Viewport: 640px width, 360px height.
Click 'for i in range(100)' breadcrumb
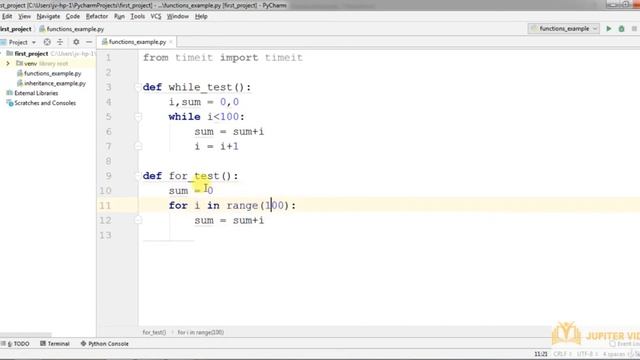point(201,332)
